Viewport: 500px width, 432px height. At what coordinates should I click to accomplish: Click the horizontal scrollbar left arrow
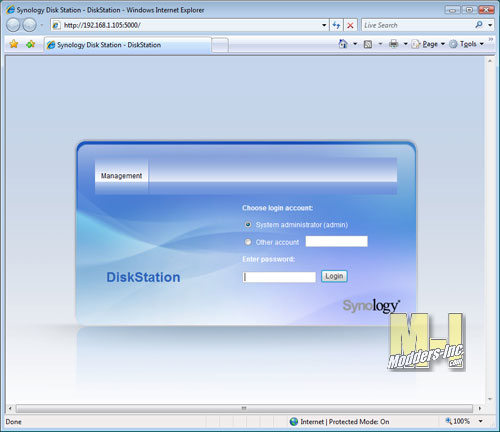[x=10, y=408]
